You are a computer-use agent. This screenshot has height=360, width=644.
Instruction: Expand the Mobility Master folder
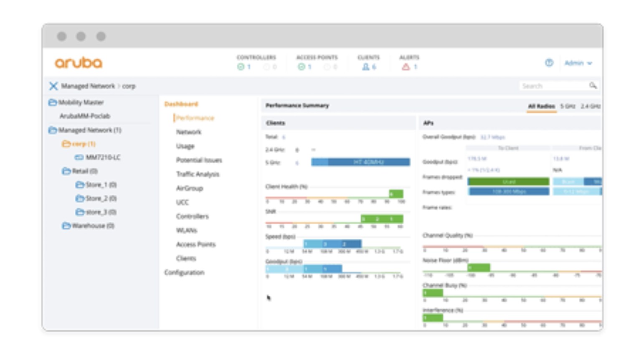coord(53,102)
